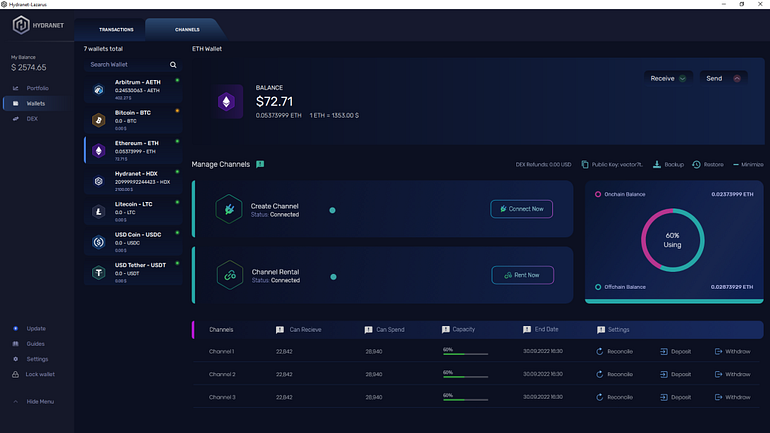Screen dimensions: 770x433
Task: Select the USD Coin - USDC wallet
Action: coord(133,242)
